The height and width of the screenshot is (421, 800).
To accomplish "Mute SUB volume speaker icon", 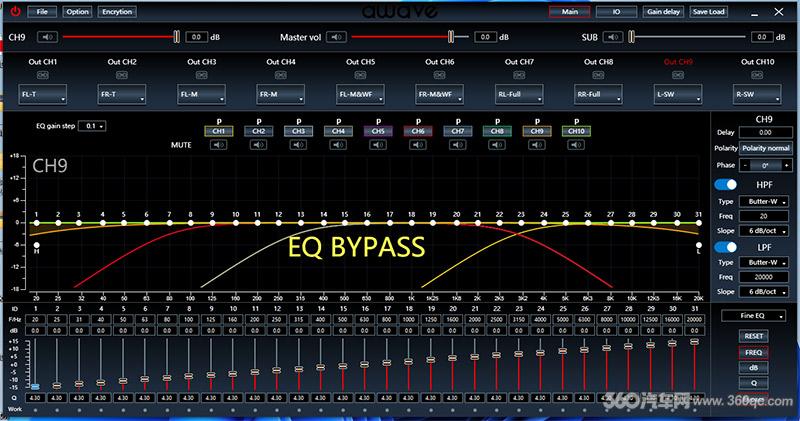I will 613,37.
